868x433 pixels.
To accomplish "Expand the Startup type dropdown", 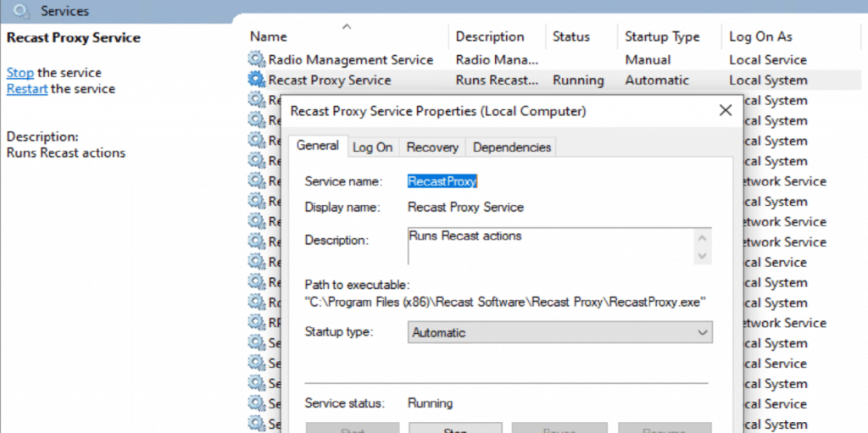I will point(559,333).
